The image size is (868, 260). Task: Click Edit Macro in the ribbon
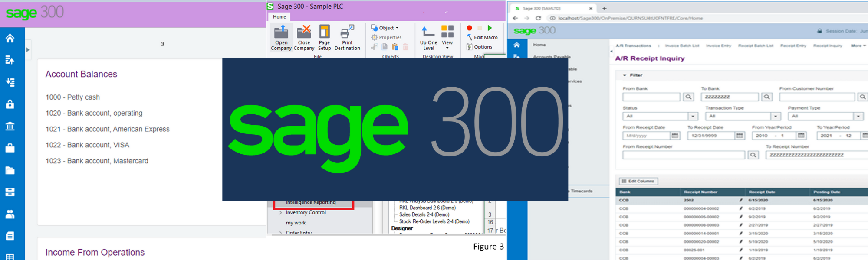(x=482, y=37)
